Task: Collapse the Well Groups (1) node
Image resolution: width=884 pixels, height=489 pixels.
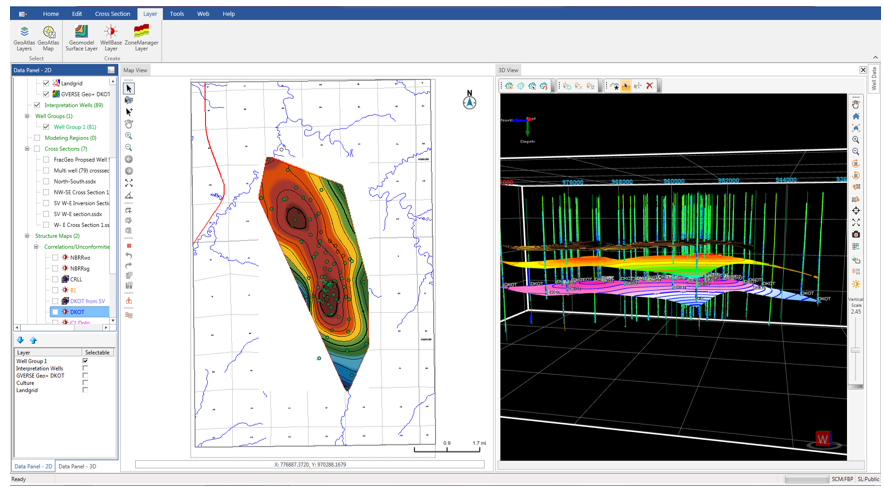Action: click(27, 116)
